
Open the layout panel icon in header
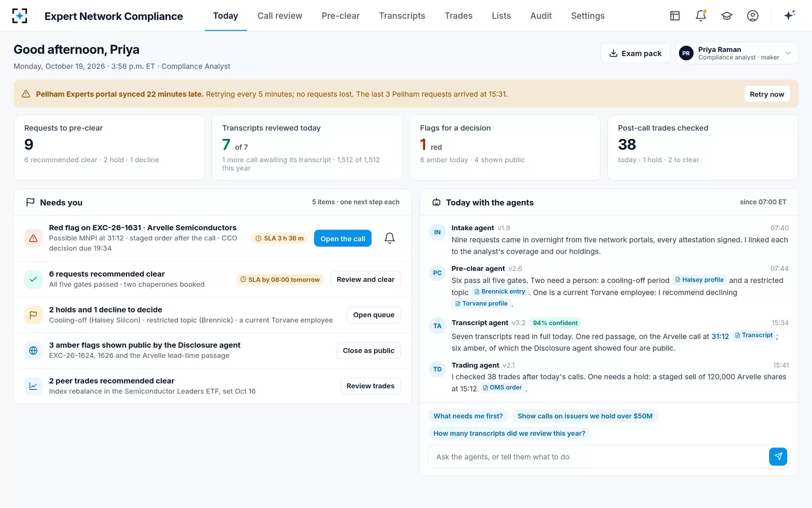(675, 16)
